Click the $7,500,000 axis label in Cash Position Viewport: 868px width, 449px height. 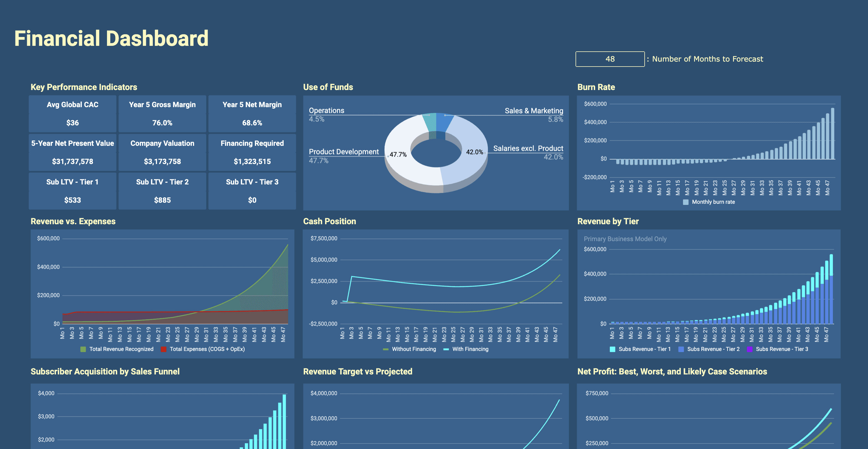tap(324, 239)
